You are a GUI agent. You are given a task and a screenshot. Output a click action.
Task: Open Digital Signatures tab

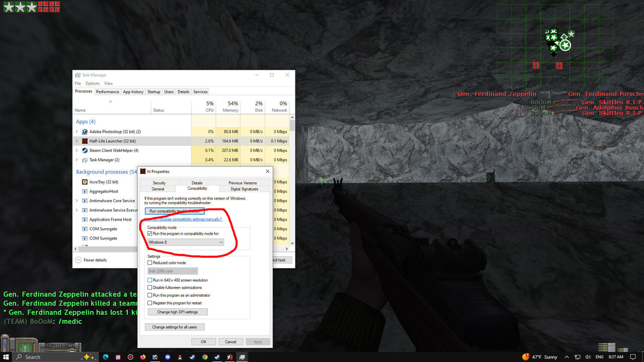245,189
